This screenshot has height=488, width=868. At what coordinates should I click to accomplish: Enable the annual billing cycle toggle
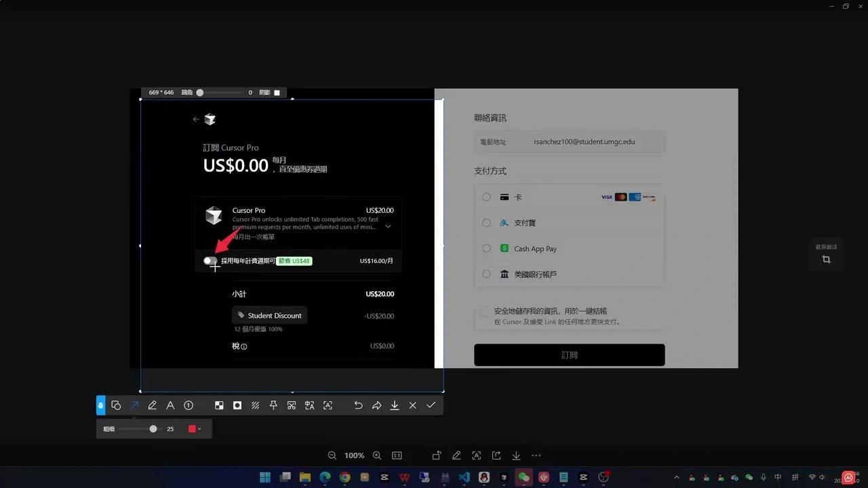(x=209, y=261)
